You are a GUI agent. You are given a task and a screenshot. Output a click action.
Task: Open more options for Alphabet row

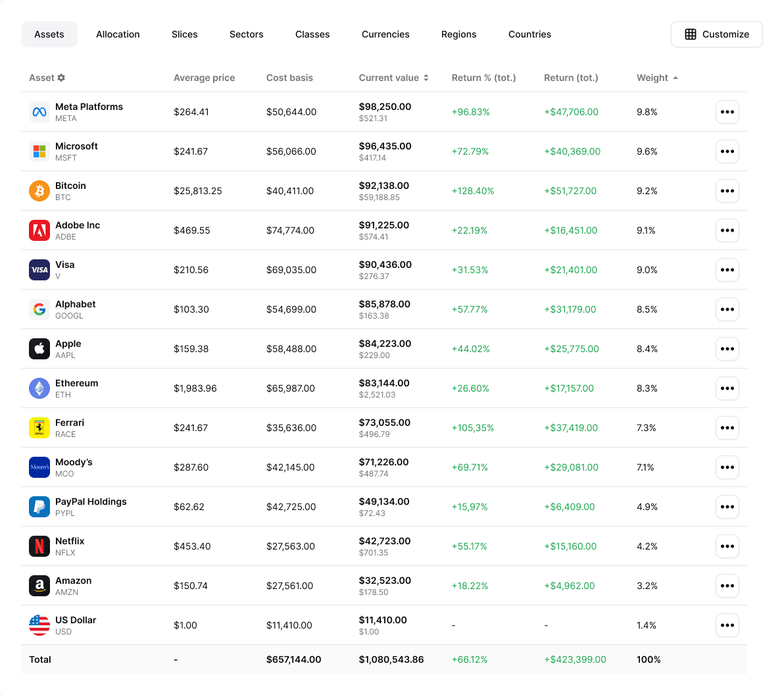point(727,310)
